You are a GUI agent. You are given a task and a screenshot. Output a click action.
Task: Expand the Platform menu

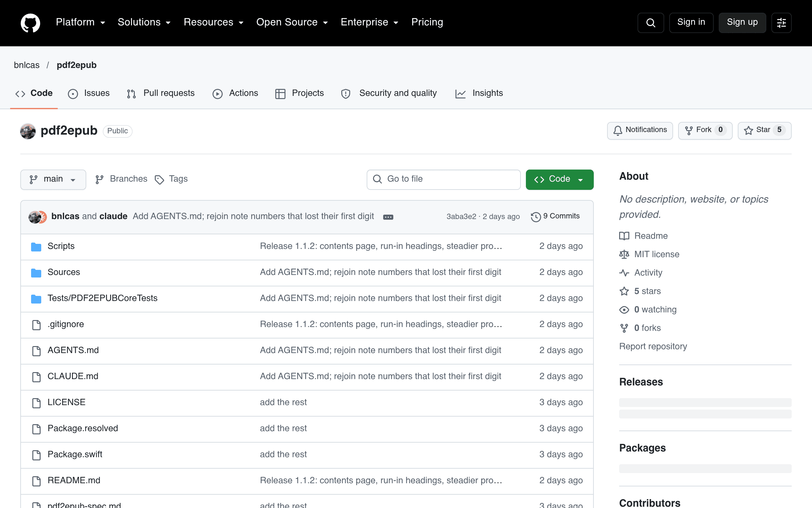(x=81, y=23)
